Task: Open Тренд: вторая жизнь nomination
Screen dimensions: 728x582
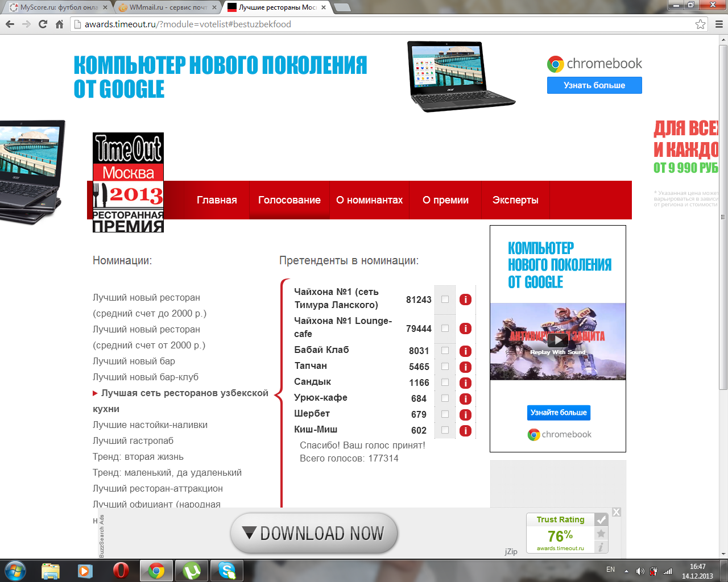Action: tap(138, 456)
